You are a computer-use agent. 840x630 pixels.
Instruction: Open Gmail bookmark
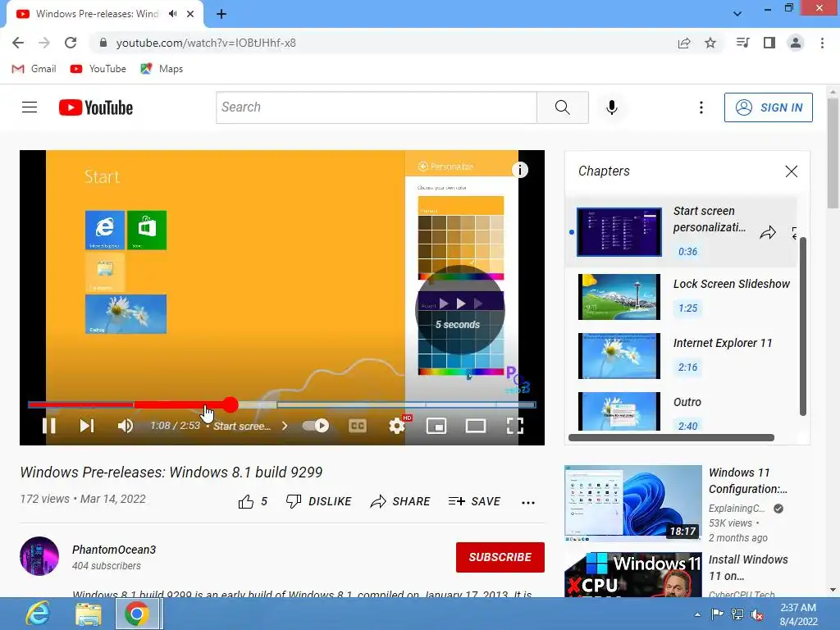click(x=34, y=69)
